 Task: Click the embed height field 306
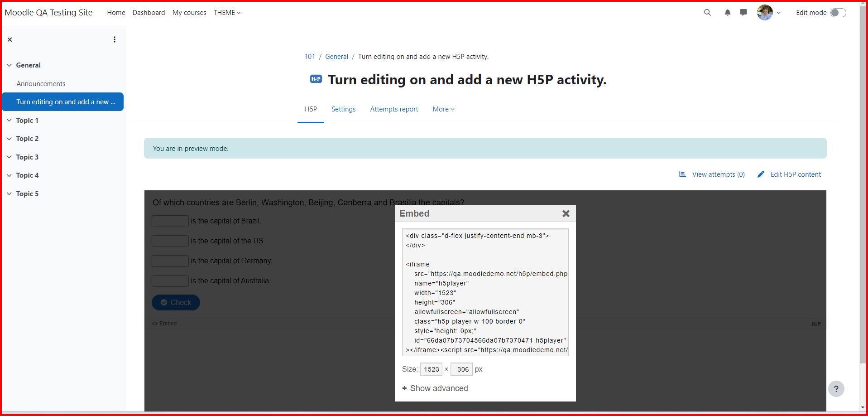pos(462,369)
